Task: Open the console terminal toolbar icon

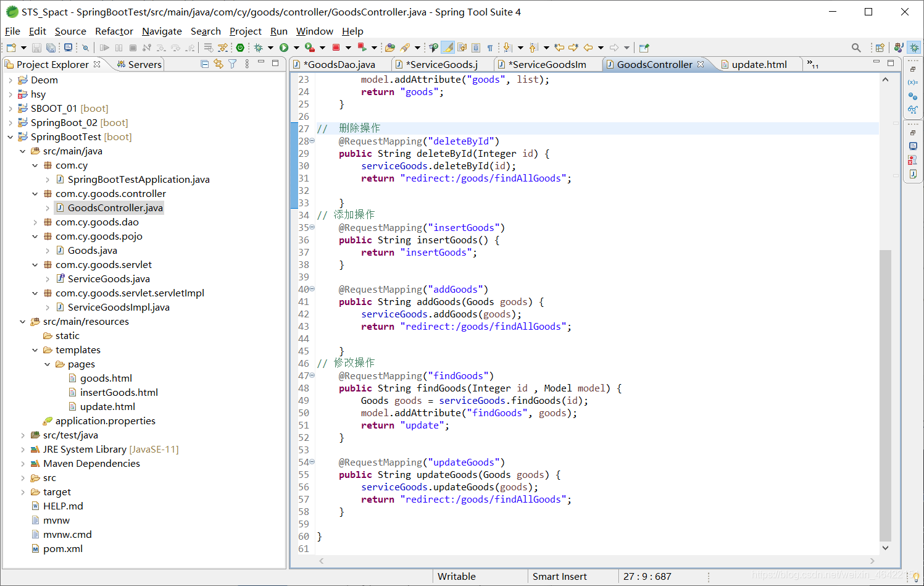Action: tap(68, 48)
